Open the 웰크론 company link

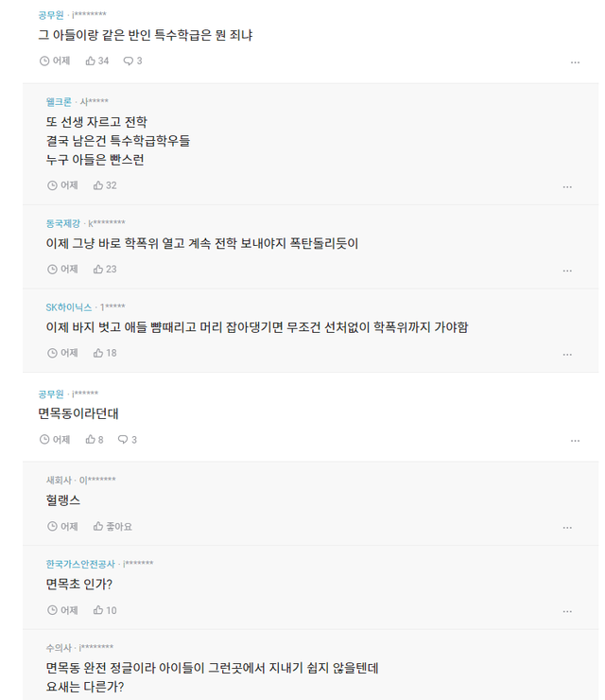pyautogui.click(x=59, y=101)
